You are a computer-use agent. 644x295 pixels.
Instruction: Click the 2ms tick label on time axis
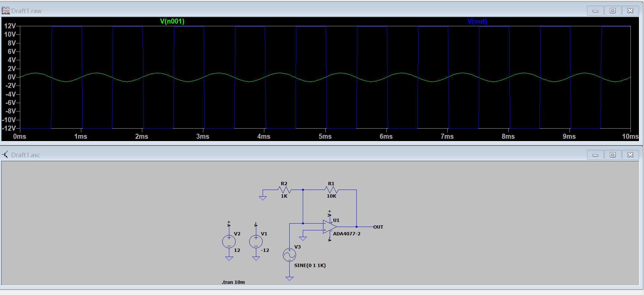[x=142, y=136]
